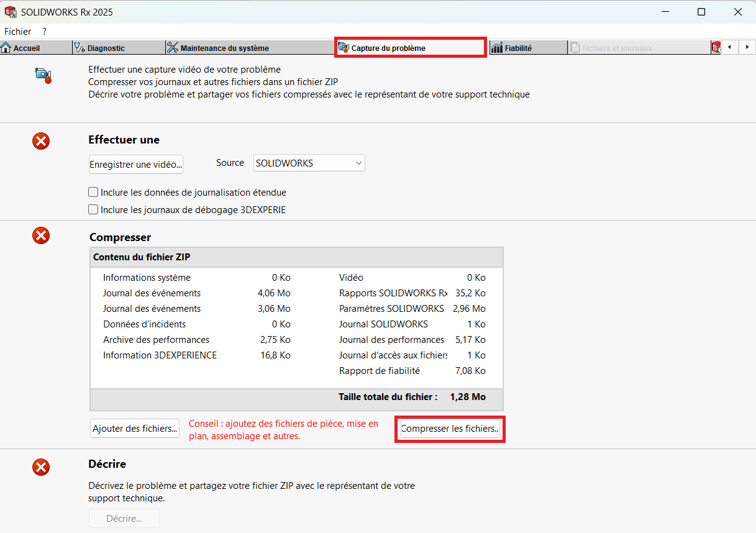The image size is (756, 533).
Task: Open the Accueil tab
Action: [36, 48]
